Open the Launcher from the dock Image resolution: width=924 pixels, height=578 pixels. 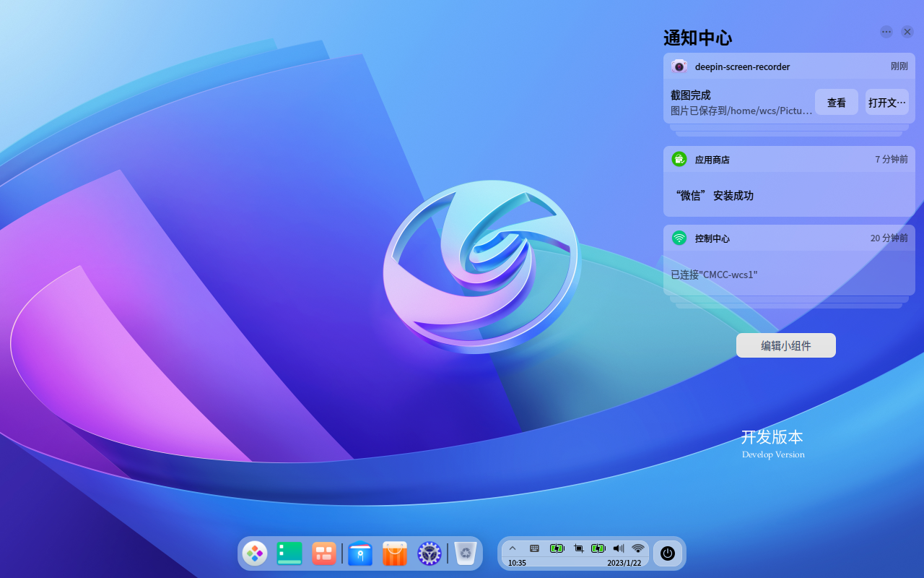click(x=255, y=553)
